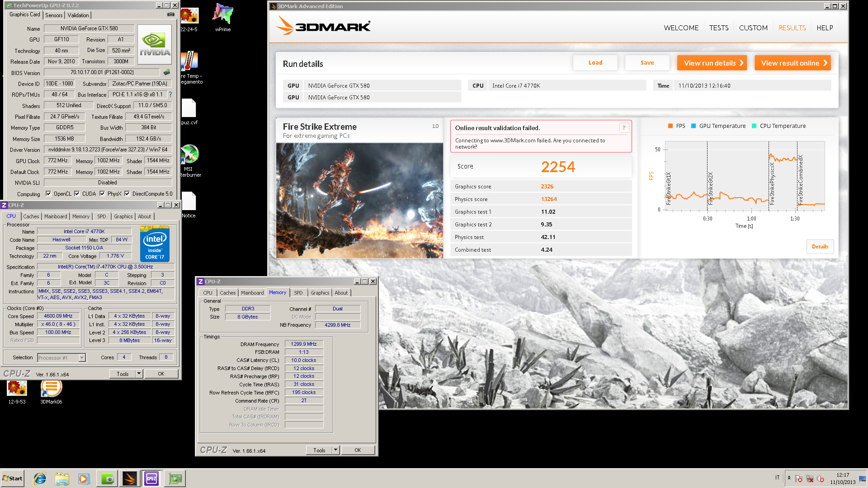Click the FPS orange legend swatch

[670, 126]
